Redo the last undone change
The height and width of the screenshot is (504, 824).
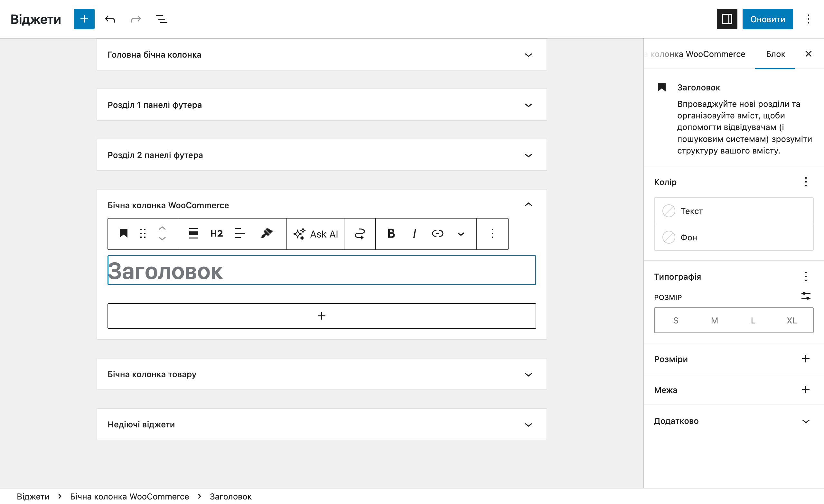pos(136,19)
